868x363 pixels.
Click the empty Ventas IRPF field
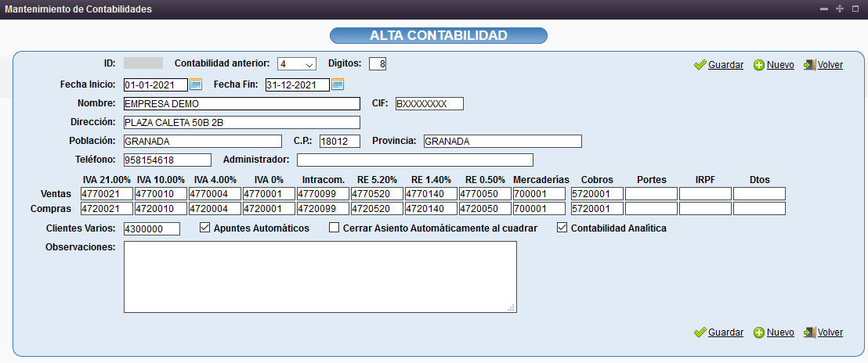(x=706, y=194)
